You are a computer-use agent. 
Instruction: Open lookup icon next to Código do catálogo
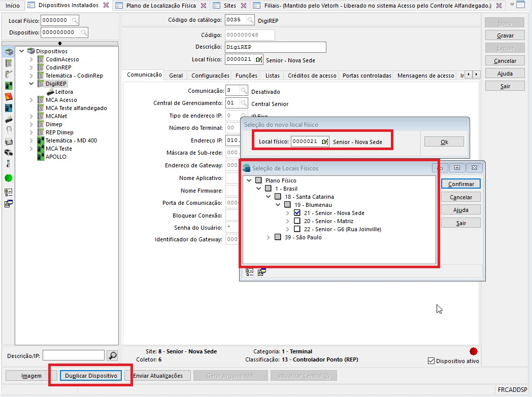pyautogui.click(x=250, y=20)
